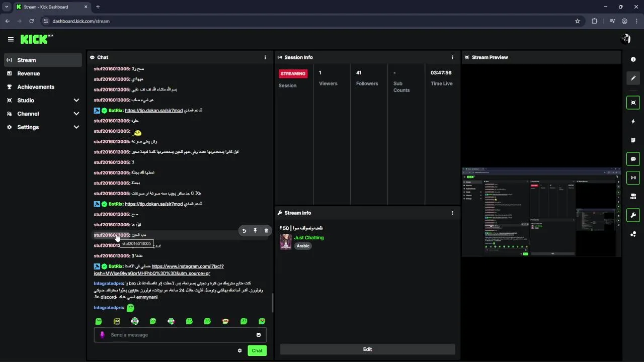Toggle the broadcast session info icon
Image resolution: width=644 pixels, height=362 pixels.
click(633, 177)
